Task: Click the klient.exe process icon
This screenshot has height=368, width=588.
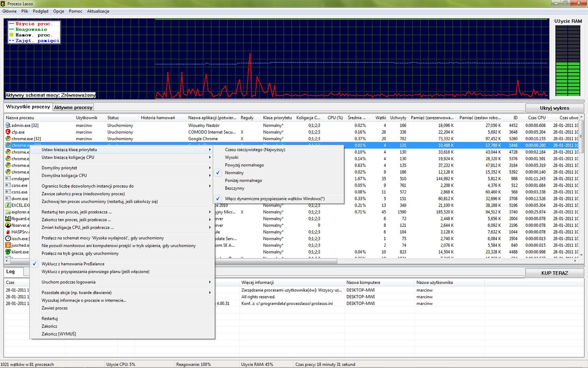Action: pos(8,252)
